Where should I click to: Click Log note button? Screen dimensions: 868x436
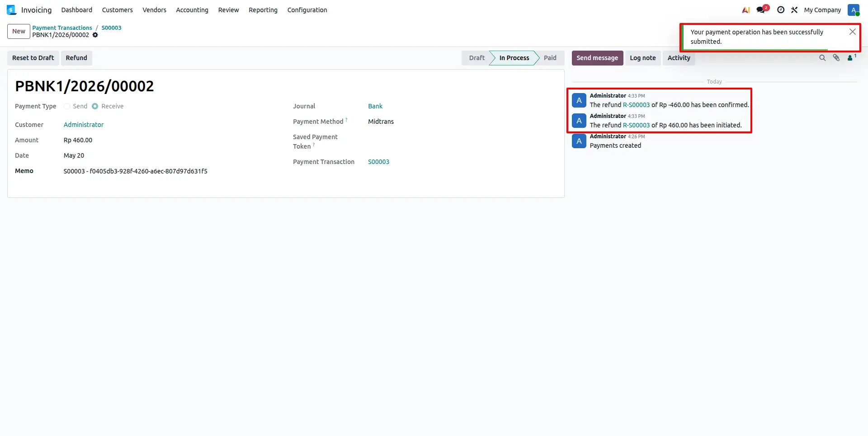click(x=643, y=58)
